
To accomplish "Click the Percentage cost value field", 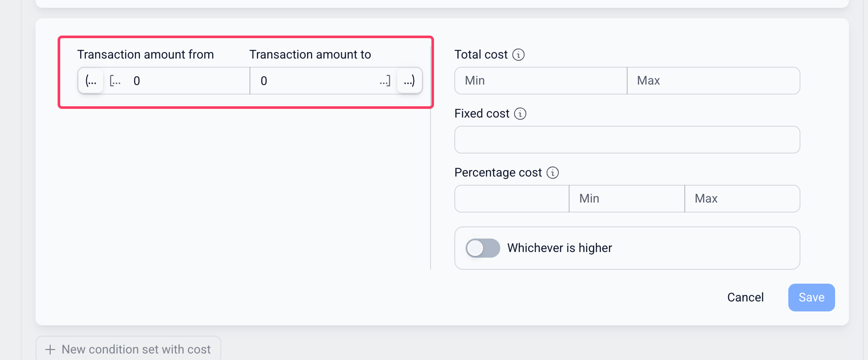I will [512, 199].
